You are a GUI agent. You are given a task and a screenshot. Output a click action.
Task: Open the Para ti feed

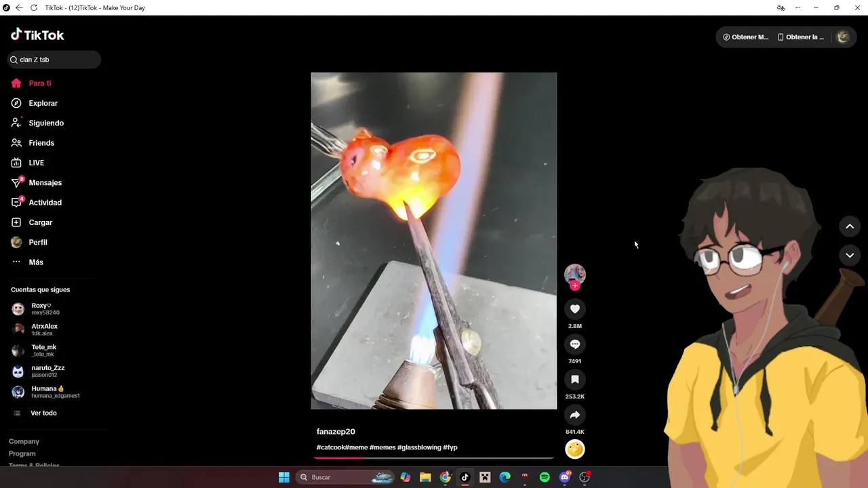click(39, 83)
